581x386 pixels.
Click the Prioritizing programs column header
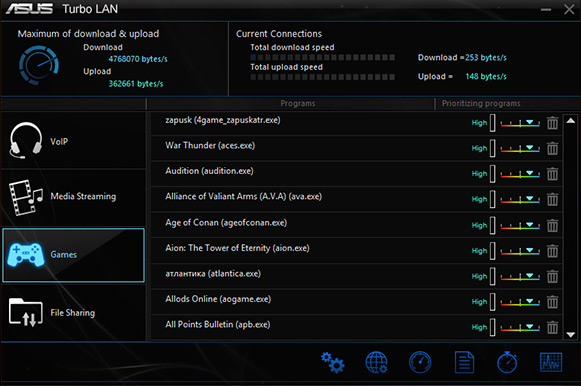[481, 103]
